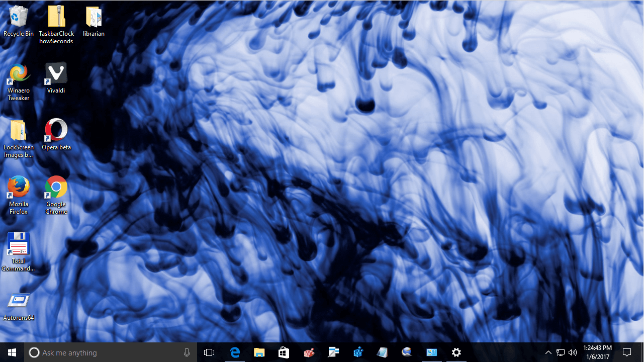
Task: Open File Explorer from the taskbar
Action: pos(259,352)
